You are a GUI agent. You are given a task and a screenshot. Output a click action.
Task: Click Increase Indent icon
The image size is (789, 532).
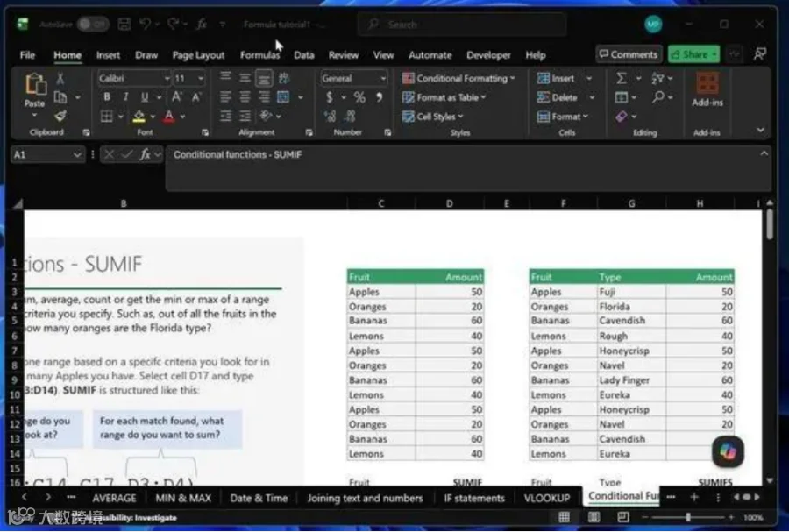pyautogui.click(x=245, y=117)
